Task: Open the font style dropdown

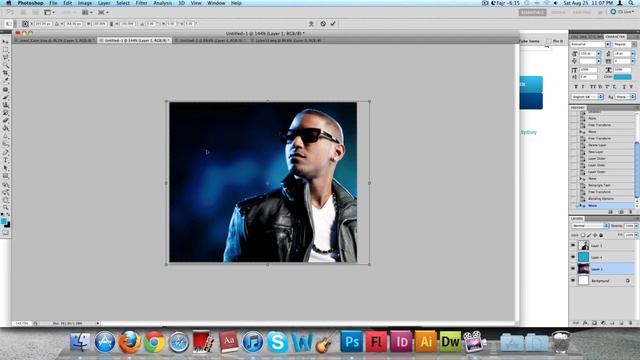Action: tap(634, 44)
